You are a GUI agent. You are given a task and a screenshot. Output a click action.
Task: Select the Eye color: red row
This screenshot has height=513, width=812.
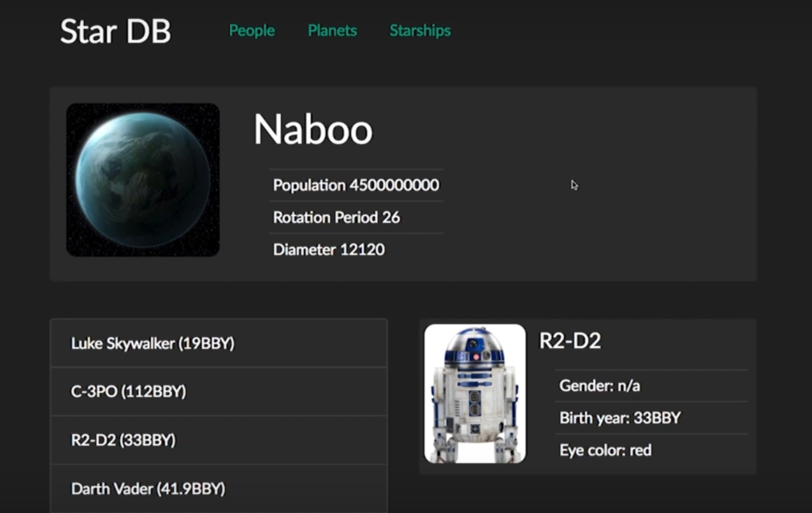point(605,450)
